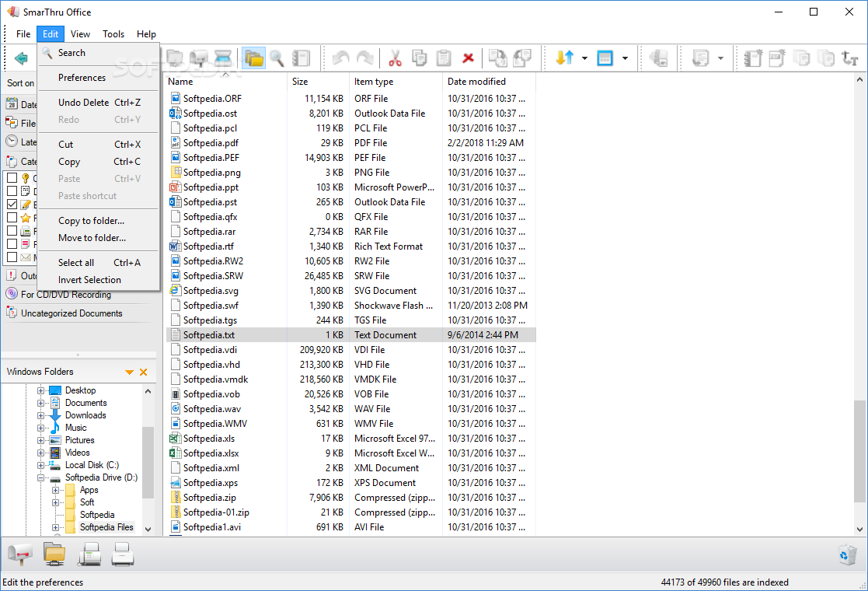Click the notebook icon beside the magnifier

click(x=301, y=58)
